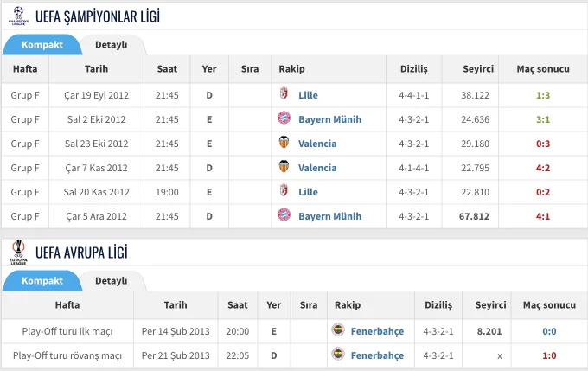Image resolution: width=588 pixels, height=371 pixels.
Task: Click Bayern Münih crest, 2 Eki 2012 row
Action: (284, 118)
